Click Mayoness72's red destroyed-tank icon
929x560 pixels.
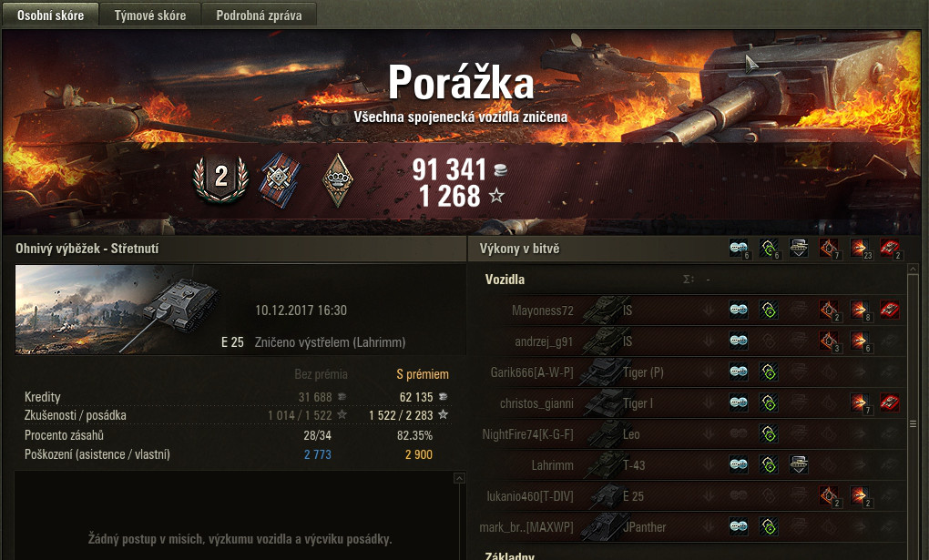coord(890,310)
